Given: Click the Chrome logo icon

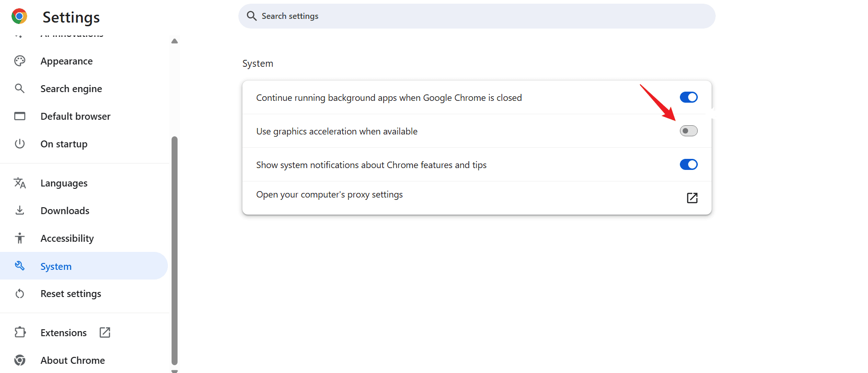Looking at the screenshot, I should click(19, 17).
